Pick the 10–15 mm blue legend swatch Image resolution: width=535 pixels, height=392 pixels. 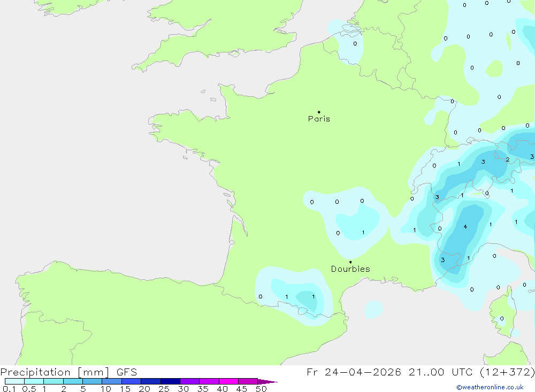coord(112,381)
